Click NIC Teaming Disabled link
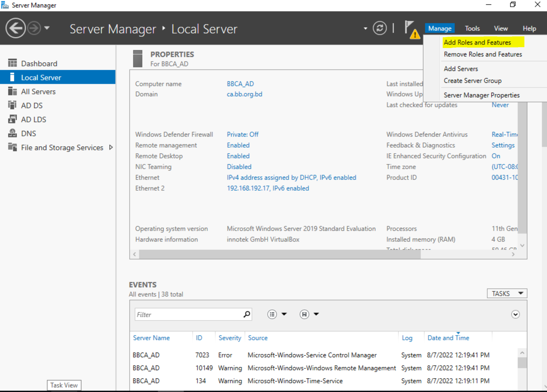This screenshot has width=547, height=392. click(239, 167)
